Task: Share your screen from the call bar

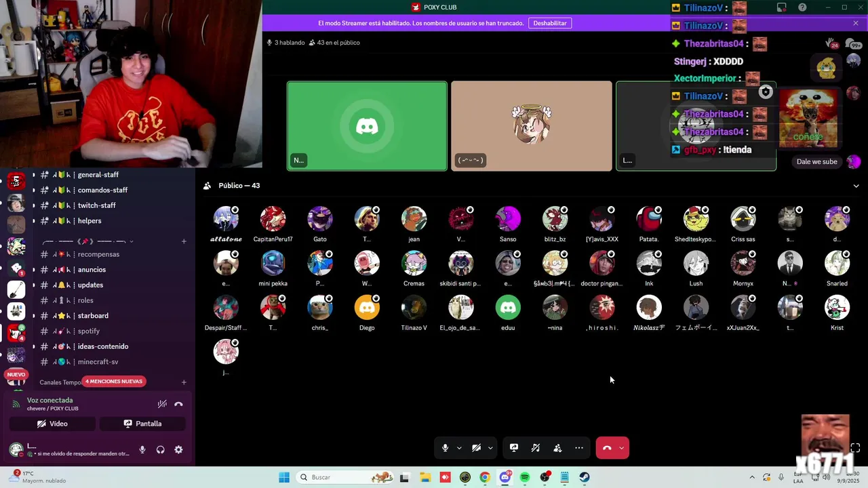Action: (x=514, y=448)
